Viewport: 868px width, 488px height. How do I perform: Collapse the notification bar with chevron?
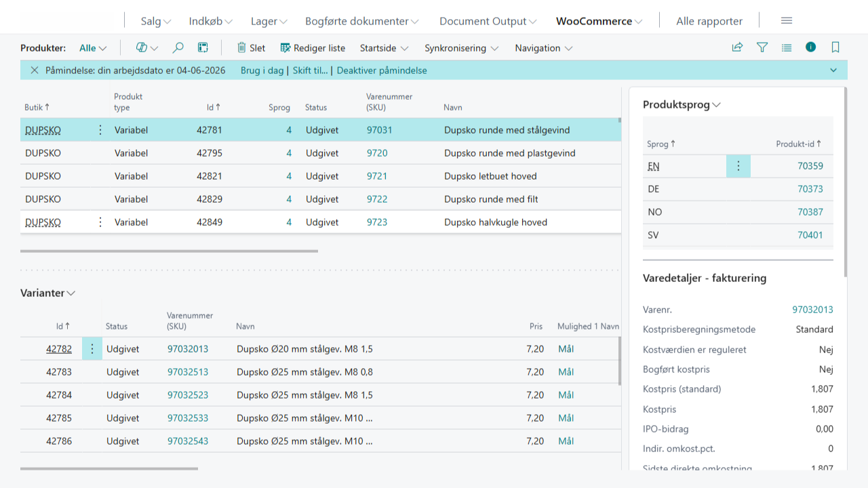pyautogui.click(x=833, y=70)
